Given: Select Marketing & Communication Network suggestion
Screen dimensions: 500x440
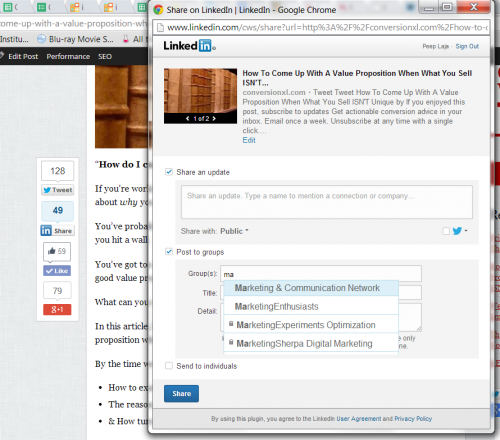Looking at the screenshot, I should click(311, 288).
